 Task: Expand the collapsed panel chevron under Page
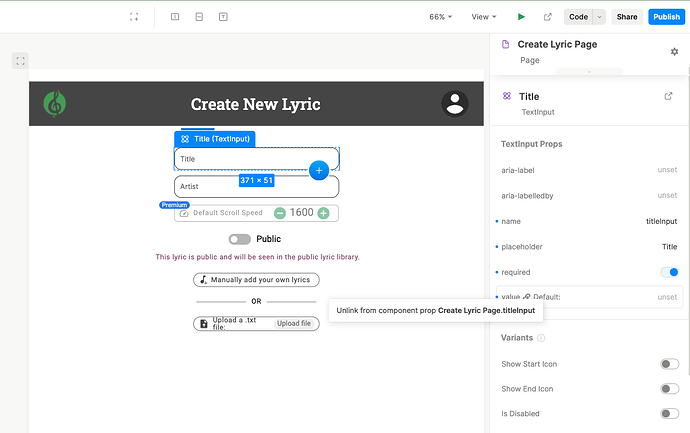[x=589, y=72]
